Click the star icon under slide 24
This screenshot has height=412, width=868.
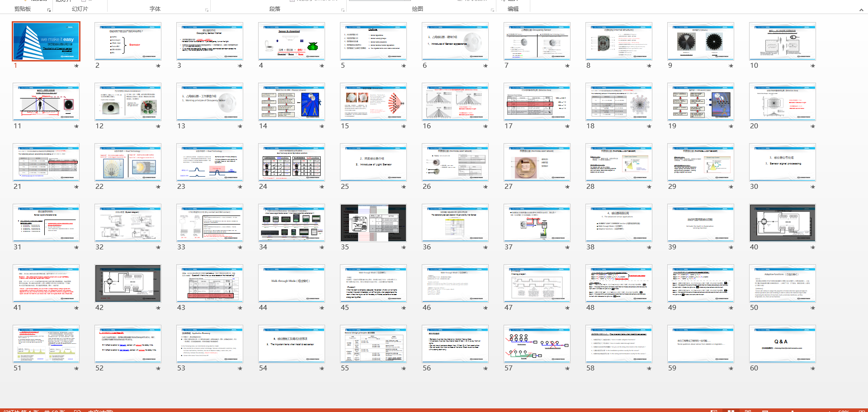pyautogui.click(x=322, y=187)
